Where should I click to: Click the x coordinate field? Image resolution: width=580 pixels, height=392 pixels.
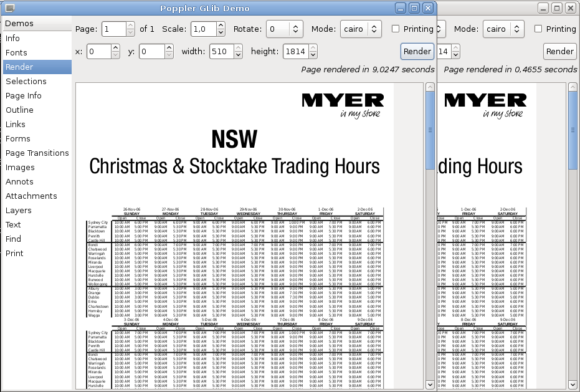click(99, 52)
